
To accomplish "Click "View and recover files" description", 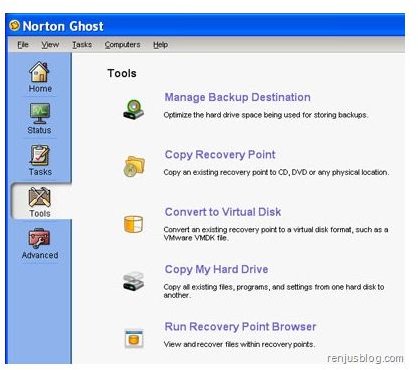I will [x=239, y=344].
